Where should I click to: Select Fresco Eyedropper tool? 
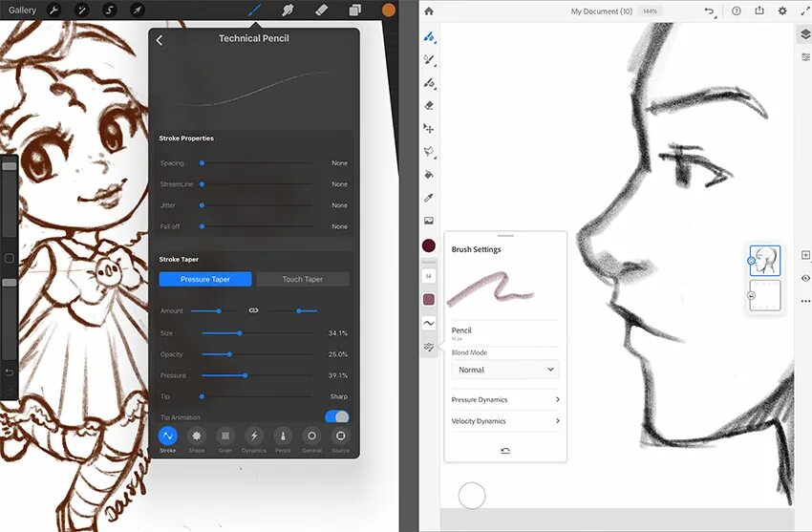[429, 198]
